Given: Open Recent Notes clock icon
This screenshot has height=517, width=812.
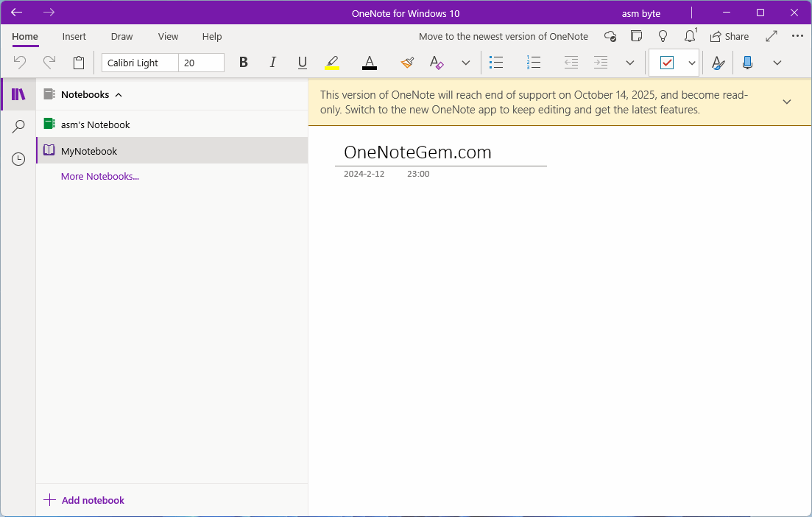Looking at the screenshot, I should click(18, 159).
